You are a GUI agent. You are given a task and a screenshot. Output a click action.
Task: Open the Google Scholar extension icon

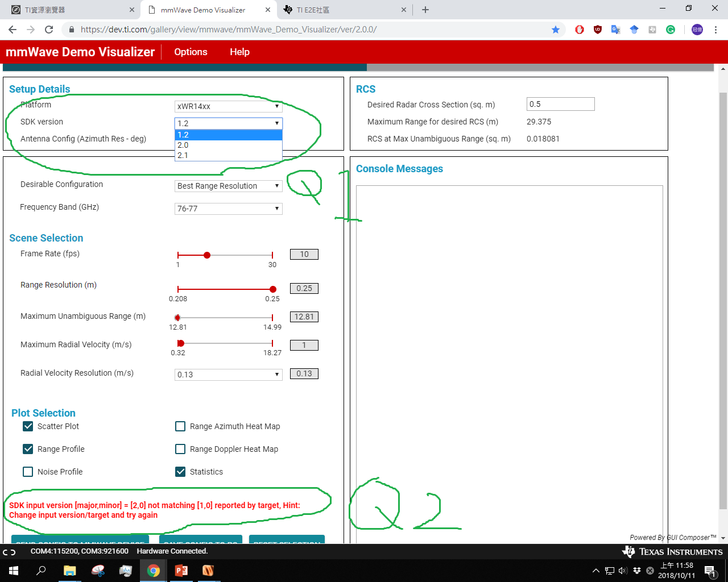click(x=634, y=30)
